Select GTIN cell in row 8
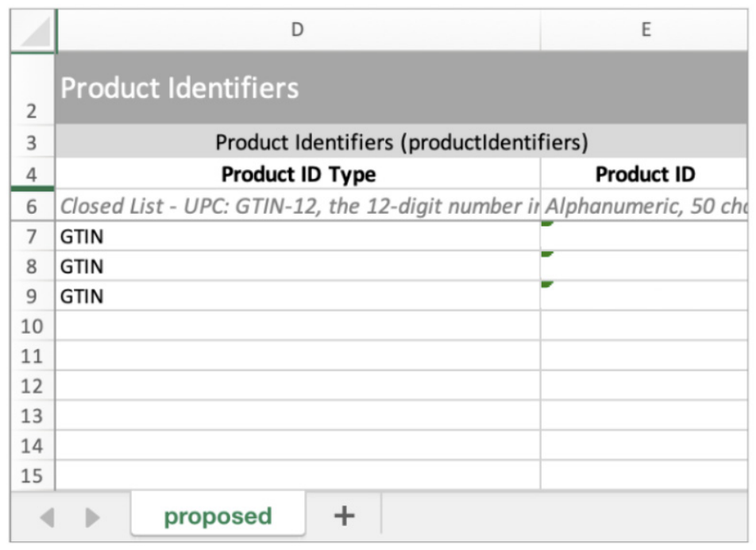The height and width of the screenshot is (550, 756). click(298, 266)
